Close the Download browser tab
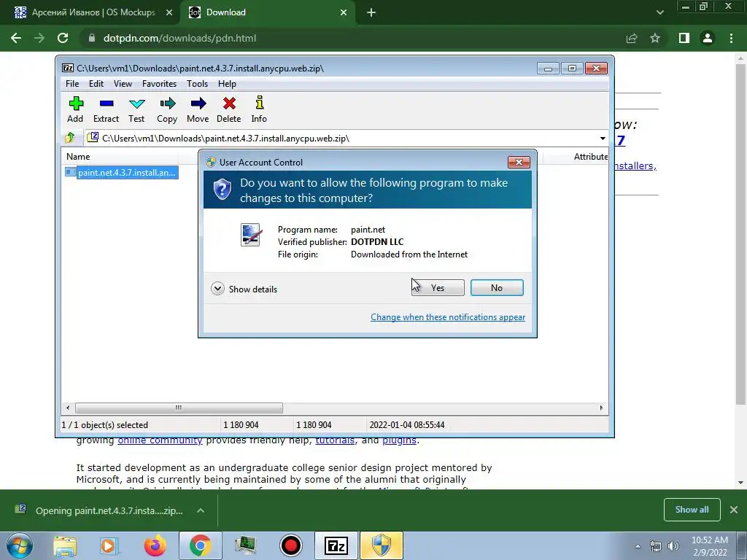747x560 pixels. [344, 13]
